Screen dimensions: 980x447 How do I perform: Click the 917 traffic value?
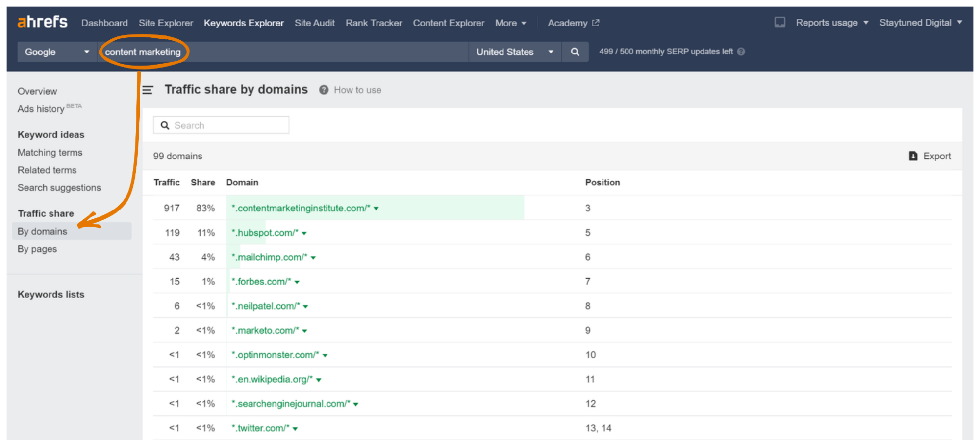coord(172,208)
